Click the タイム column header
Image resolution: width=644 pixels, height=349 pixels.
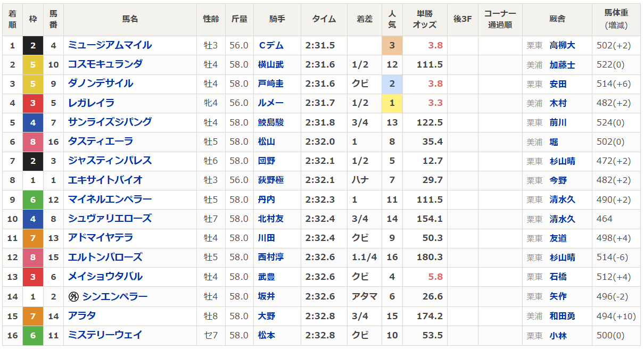[324, 19]
